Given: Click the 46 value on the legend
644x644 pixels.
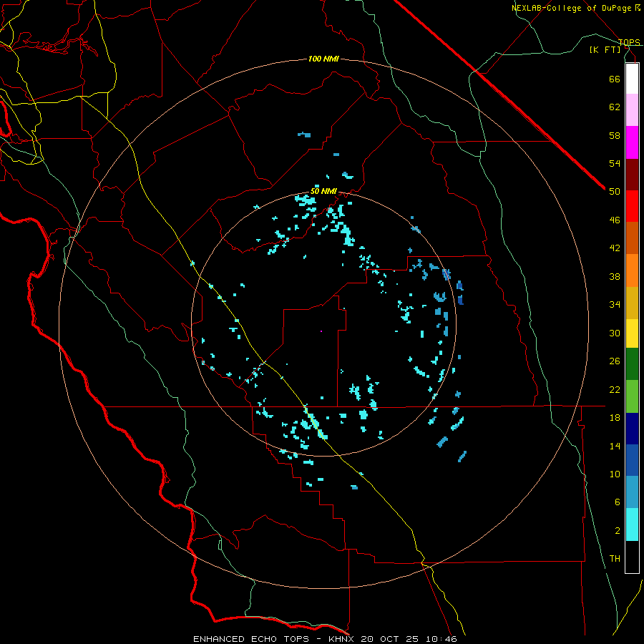Looking at the screenshot, I should [615, 220].
